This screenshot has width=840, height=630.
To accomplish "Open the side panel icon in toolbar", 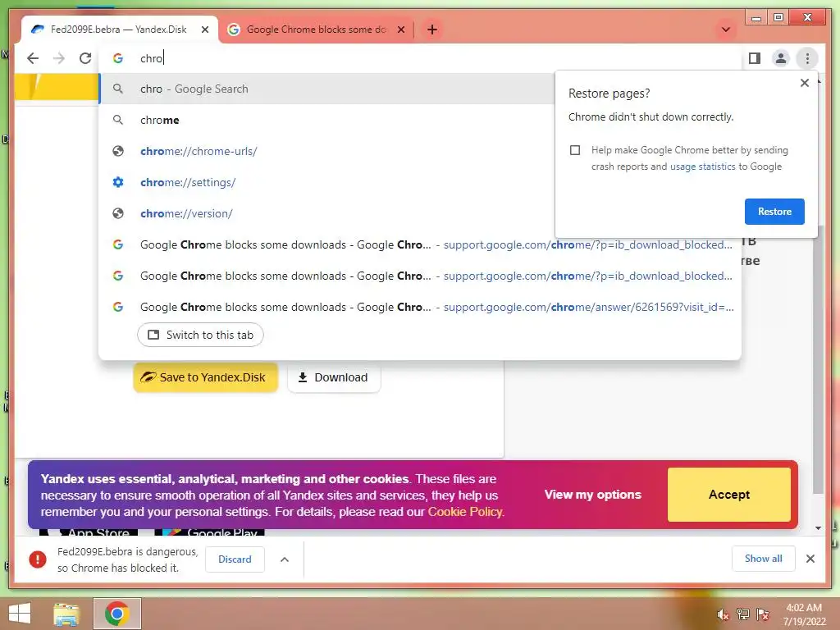I will pyautogui.click(x=755, y=58).
